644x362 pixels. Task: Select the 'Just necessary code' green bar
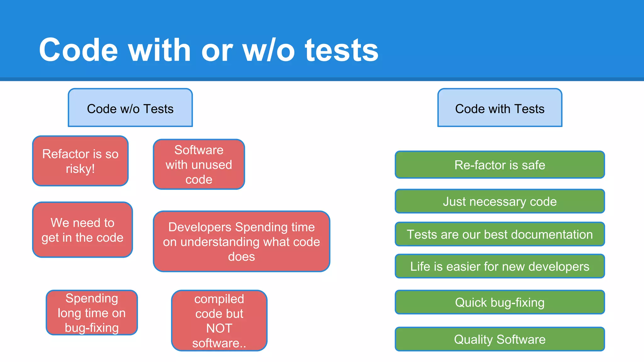(x=500, y=201)
